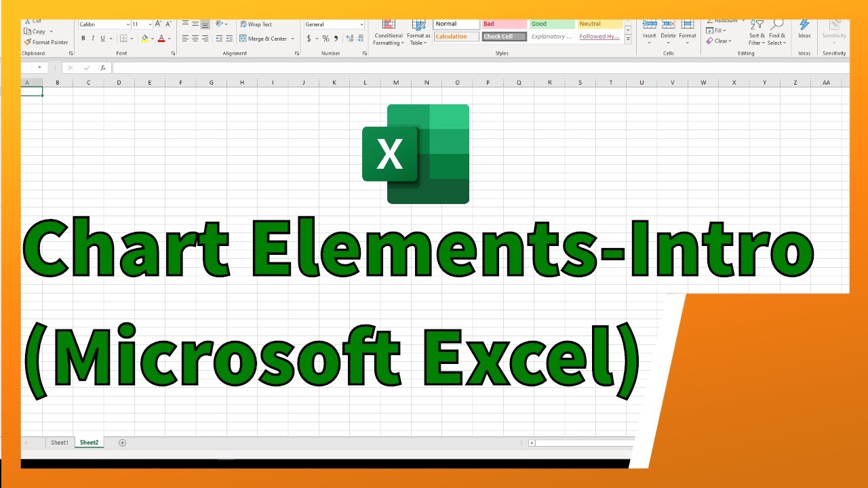Apply accounting dollar format
868x488 pixels.
[x=309, y=39]
